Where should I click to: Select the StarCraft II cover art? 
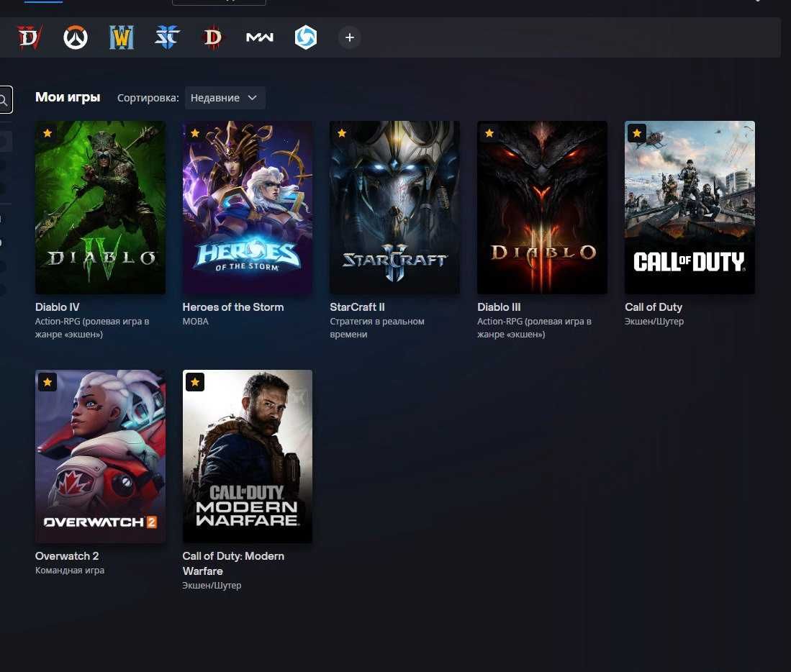point(394,207)
